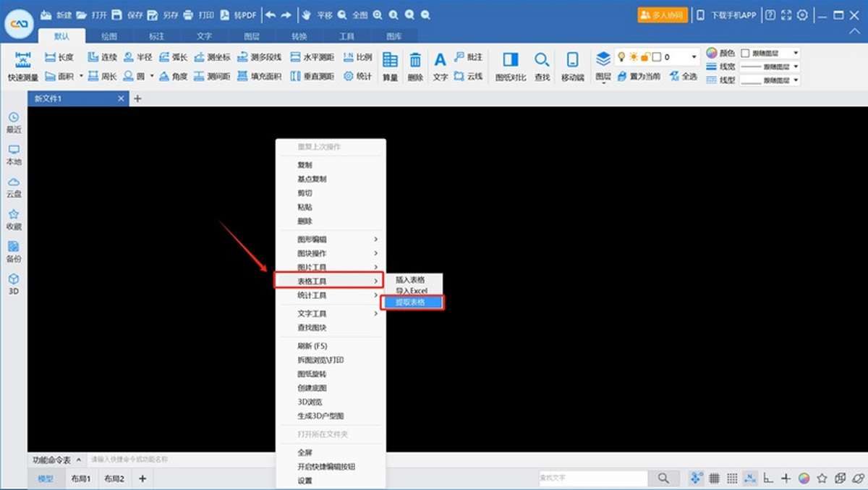The height and width of the screenshot is (490, 868).
Task: Click the 快速测量 quick measure tool
Action: [23, 66]
